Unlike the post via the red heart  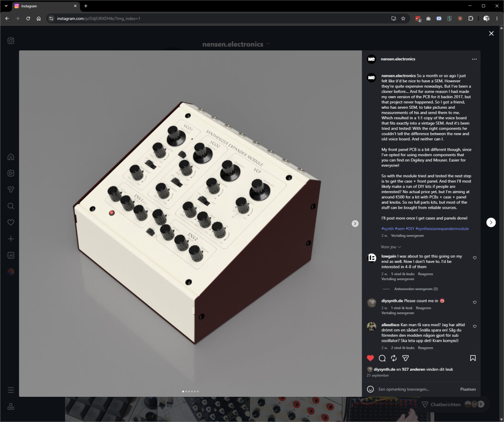pos(370,358)
